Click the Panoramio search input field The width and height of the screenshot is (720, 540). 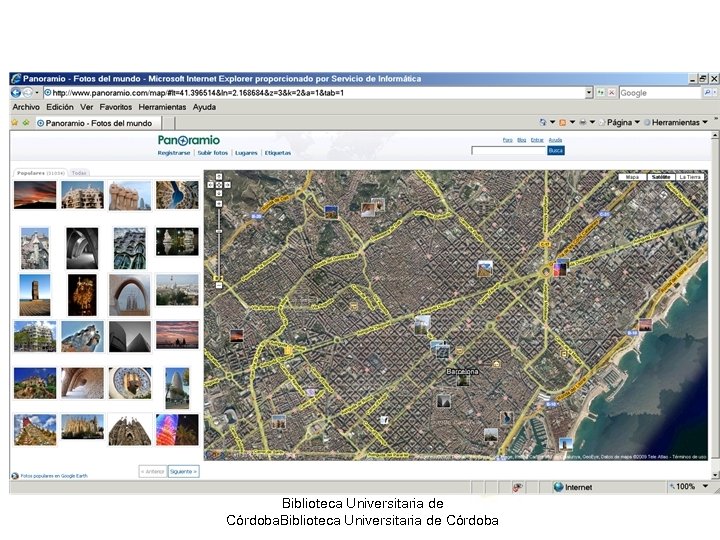(508, 150)
